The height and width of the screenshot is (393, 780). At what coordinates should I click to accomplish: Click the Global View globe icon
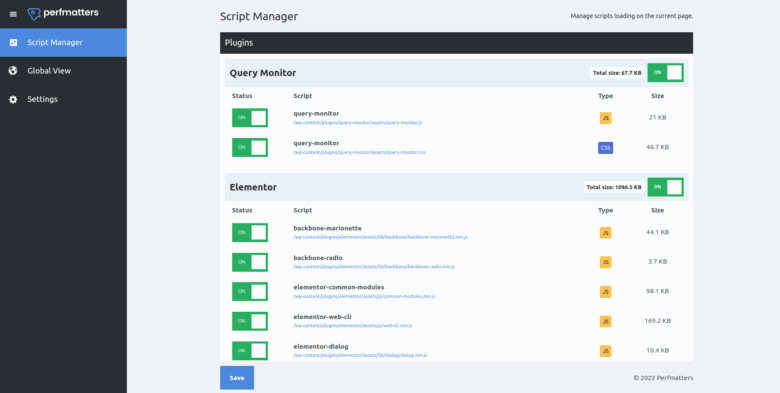13,71
